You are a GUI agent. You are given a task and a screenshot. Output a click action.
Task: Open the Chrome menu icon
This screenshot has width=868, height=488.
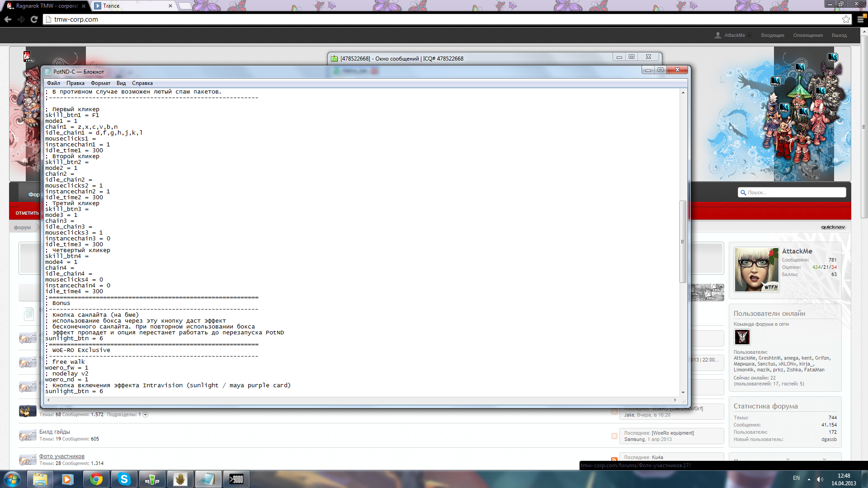[x=861, y=19]
